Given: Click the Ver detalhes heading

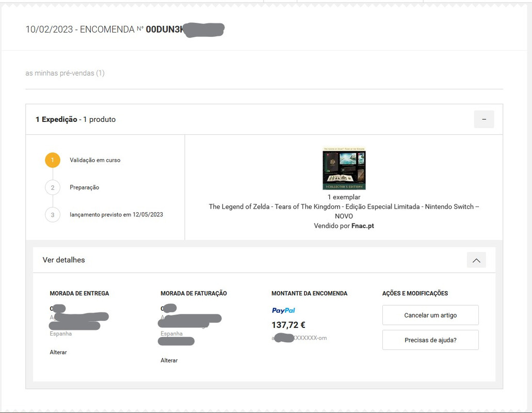Looking at the screenshot, I should [64, 260].
